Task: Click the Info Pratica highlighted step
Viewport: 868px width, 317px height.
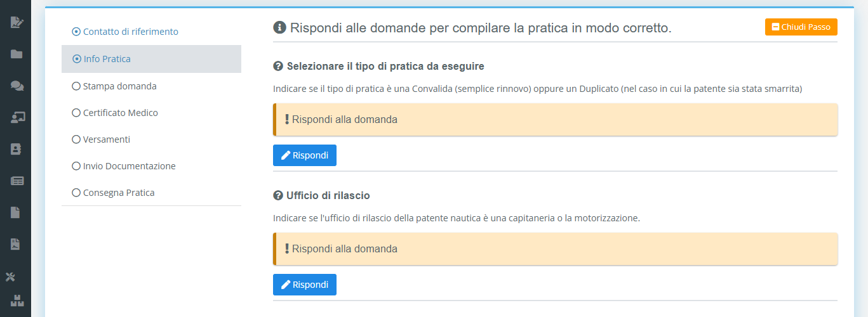Action: (x=151, y=59)
